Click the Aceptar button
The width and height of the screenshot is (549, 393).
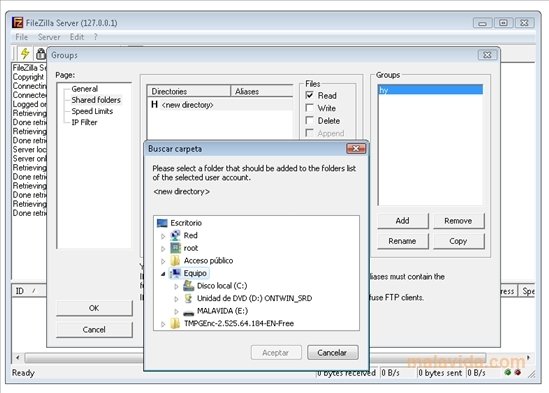(276, 352)
